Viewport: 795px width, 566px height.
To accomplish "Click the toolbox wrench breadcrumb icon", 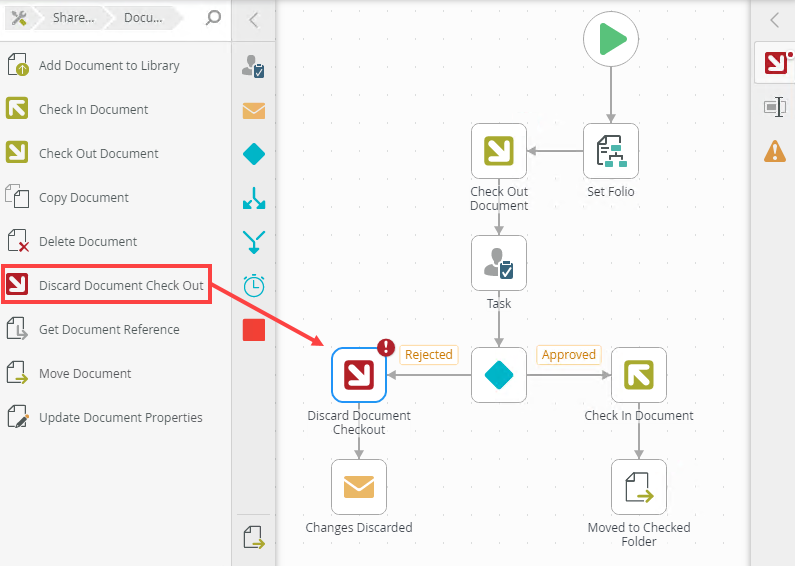I will click(19, 18).
